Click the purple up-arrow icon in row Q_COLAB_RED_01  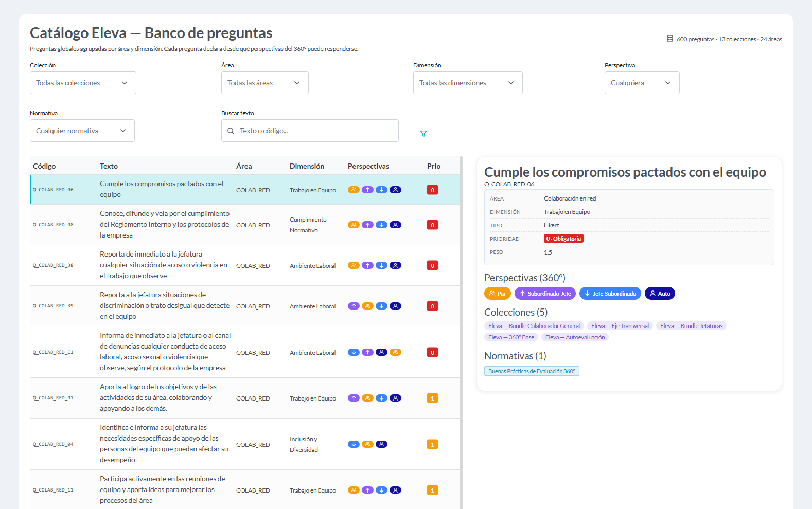pyautogui.click(x=354, y=398)
